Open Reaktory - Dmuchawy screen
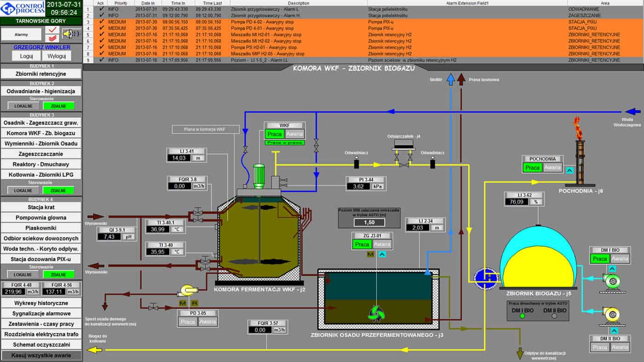644x362 pixels. click(41, 164)
